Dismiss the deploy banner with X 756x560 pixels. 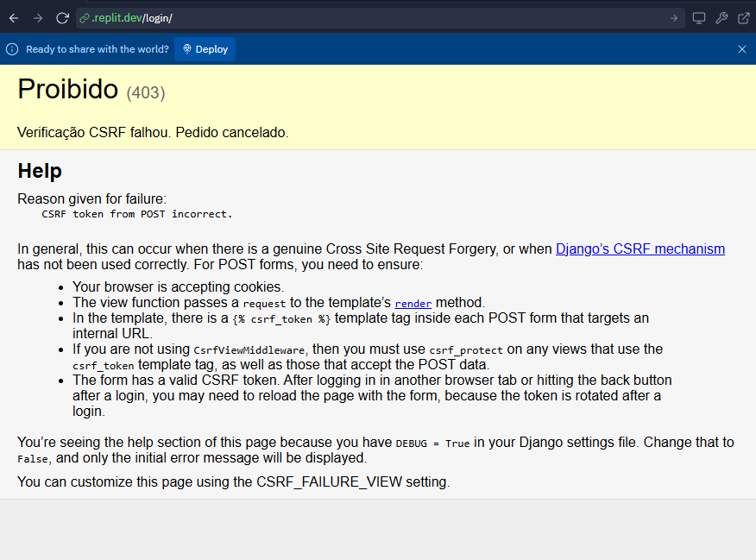click(742, 49)
